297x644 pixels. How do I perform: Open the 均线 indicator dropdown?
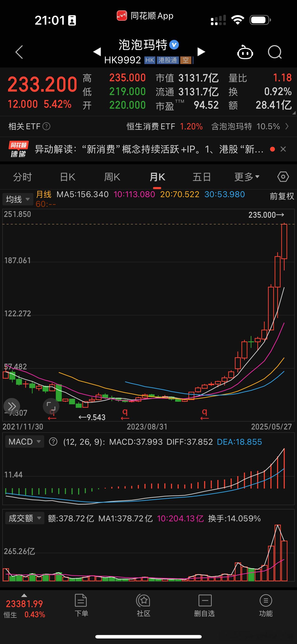click(x=18, y=199)
